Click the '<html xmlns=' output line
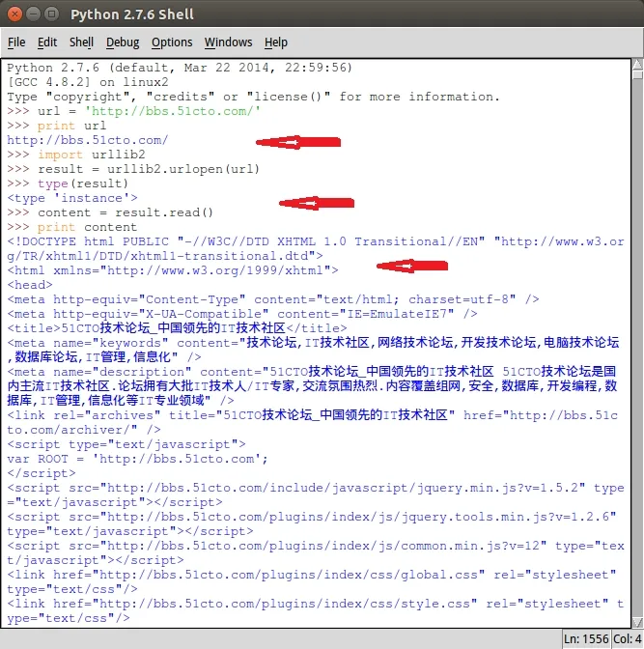This screenshot has height=649, width=644. click(173, 270)
